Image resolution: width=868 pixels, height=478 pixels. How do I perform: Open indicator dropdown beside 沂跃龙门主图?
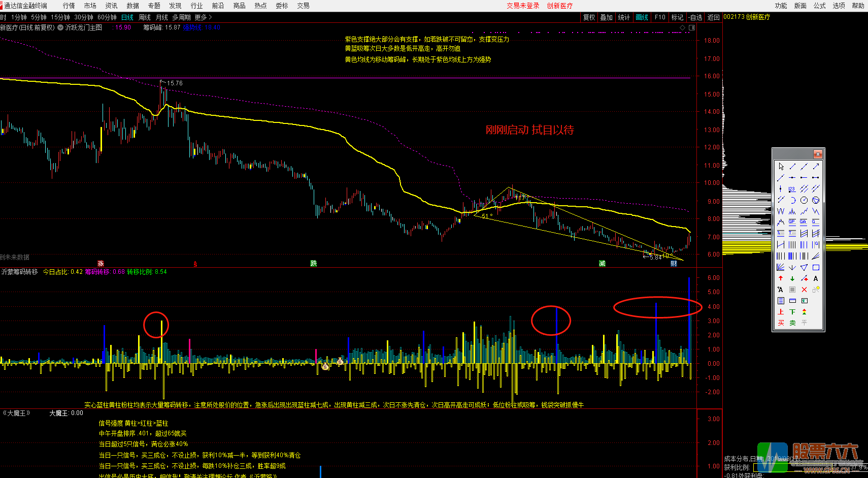click(60, 27)
